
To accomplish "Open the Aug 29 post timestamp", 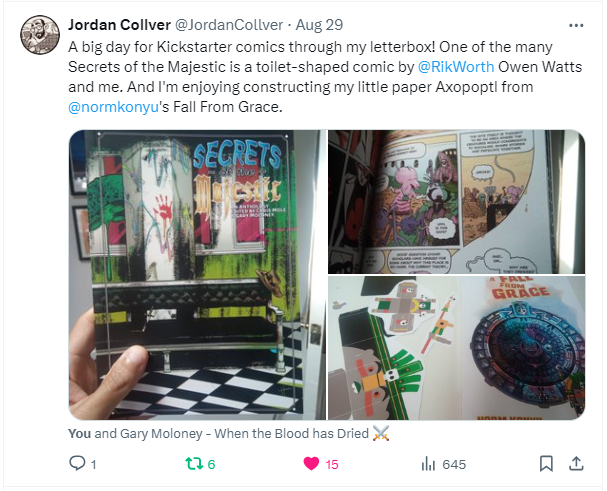I will click(x=319, y=25).
